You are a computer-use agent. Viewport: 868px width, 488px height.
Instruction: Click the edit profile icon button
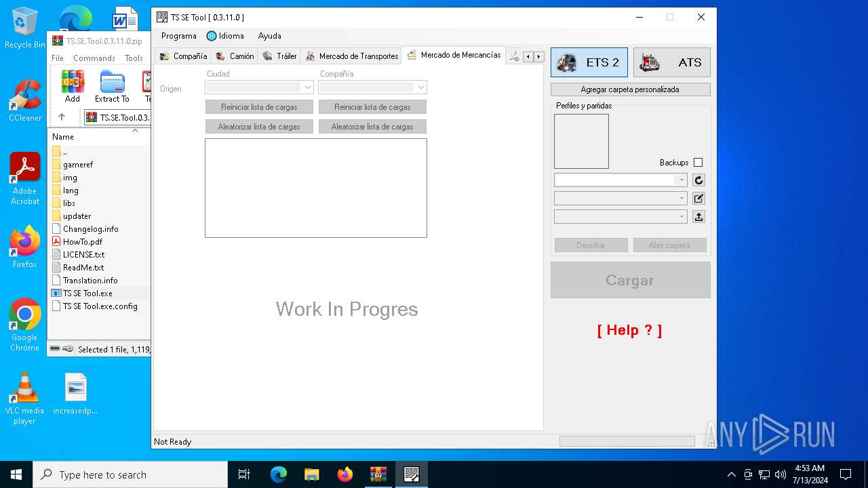[x=698, y=199]
